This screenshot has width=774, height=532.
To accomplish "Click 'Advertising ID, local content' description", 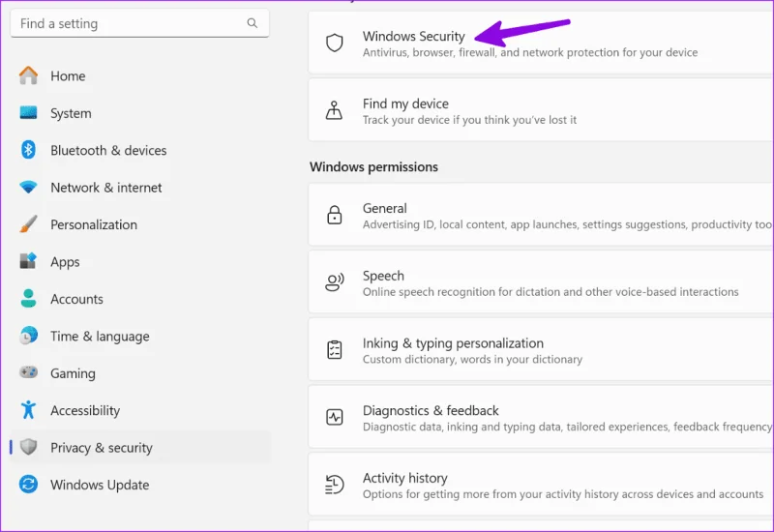I will tap(568, 224).
